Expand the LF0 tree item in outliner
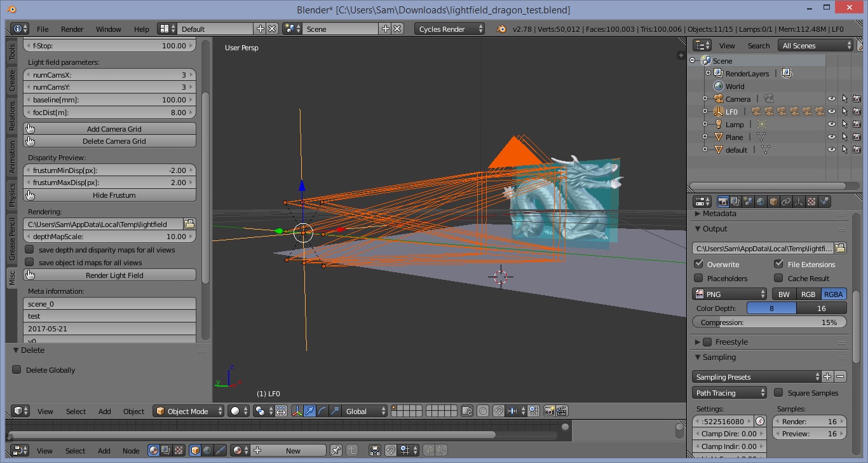The height and width of the screenshot is (463, 868). [x=705, y=111]
